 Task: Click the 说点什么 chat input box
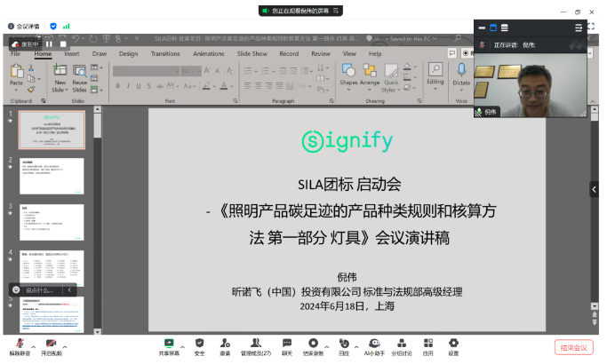[39, 290]
